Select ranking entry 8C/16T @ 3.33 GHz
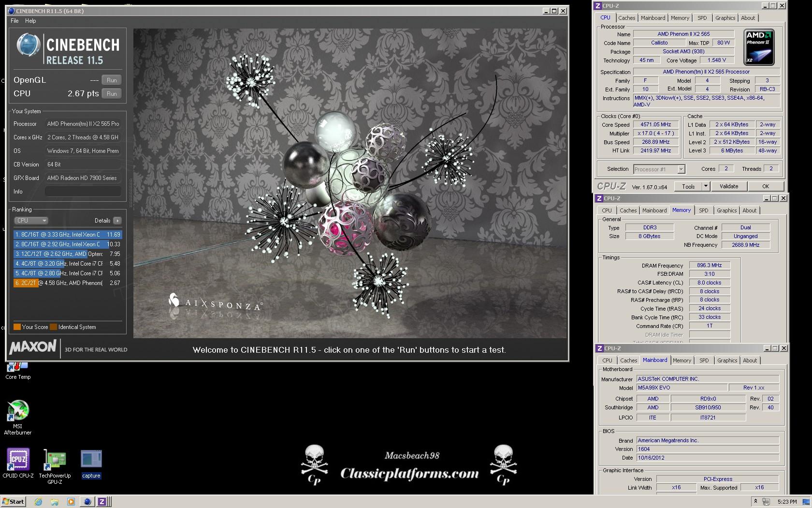Viewport: 812px width, 508px height. tap(68, 235)
